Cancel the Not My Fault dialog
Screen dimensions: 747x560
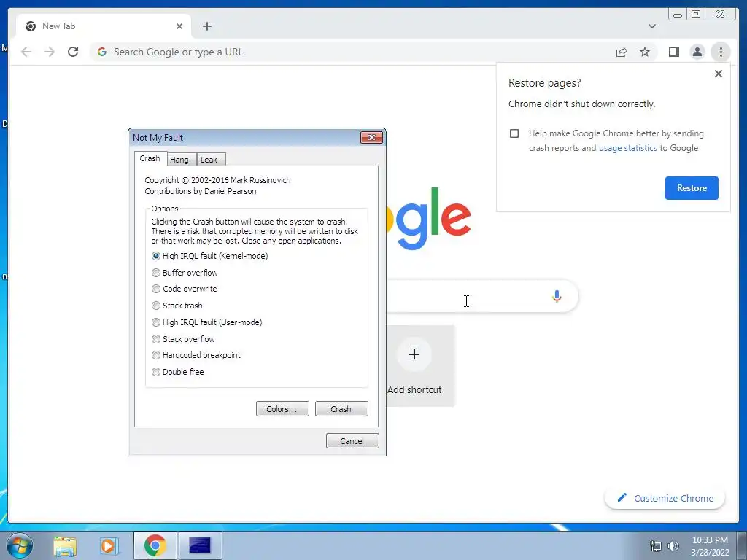pyautogui.click(x=352, y=441)
